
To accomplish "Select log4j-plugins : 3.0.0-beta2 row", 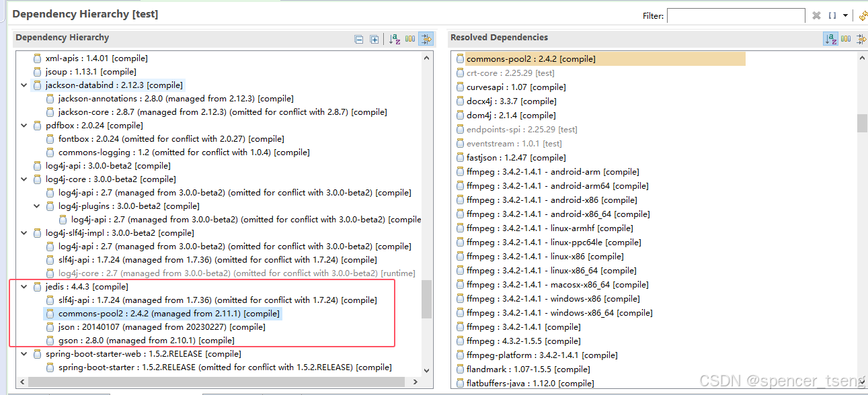I will [128, 206].
